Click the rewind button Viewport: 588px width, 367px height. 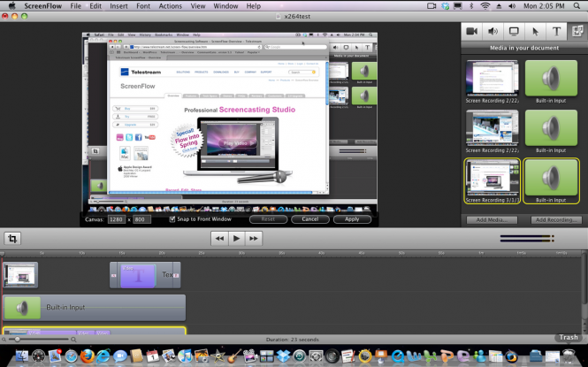tap(219, 239)
